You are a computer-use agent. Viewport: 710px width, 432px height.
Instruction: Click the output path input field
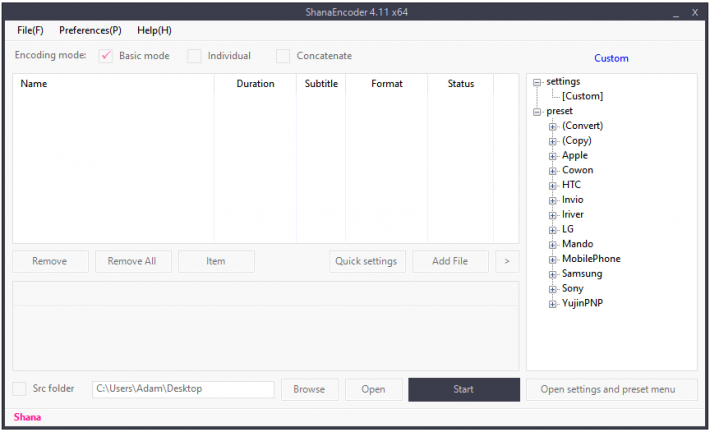click(x=183, y=389)
